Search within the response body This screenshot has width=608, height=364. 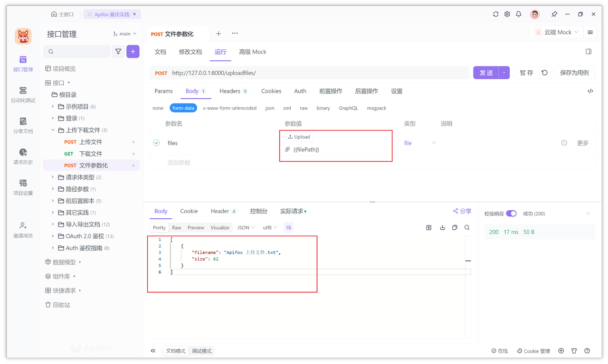(x=467, y=228)
